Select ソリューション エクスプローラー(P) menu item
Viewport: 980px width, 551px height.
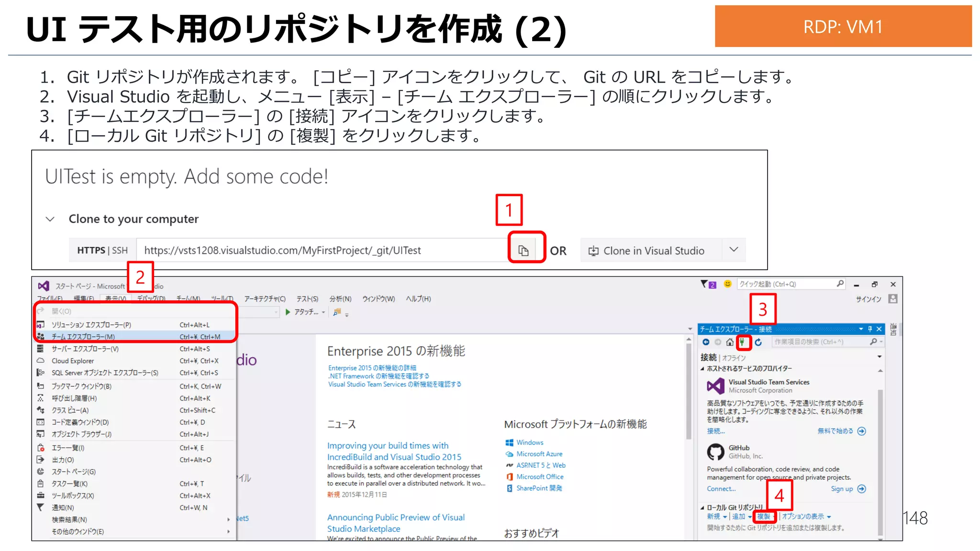coord(135,325)
